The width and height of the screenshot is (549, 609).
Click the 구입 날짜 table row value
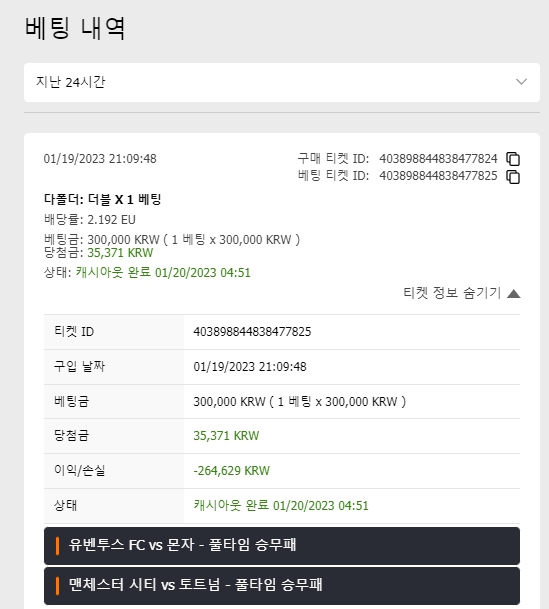[250, 367]
